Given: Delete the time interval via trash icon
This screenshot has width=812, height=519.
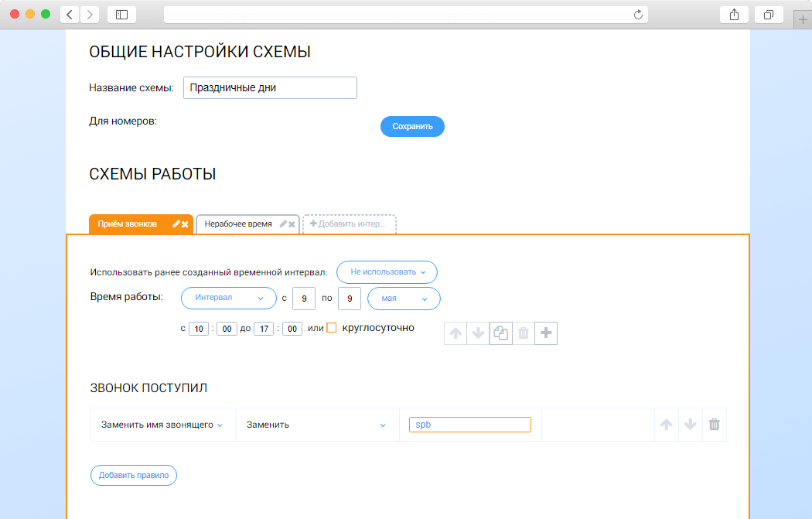Looking at the screenshot, I should pos(523,333).
